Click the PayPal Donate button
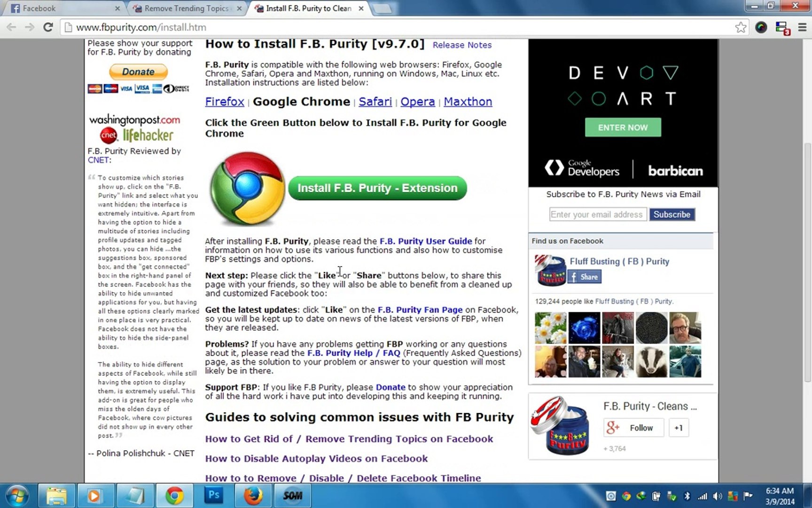The image size is (812, 508). click(x=138, y=71)
